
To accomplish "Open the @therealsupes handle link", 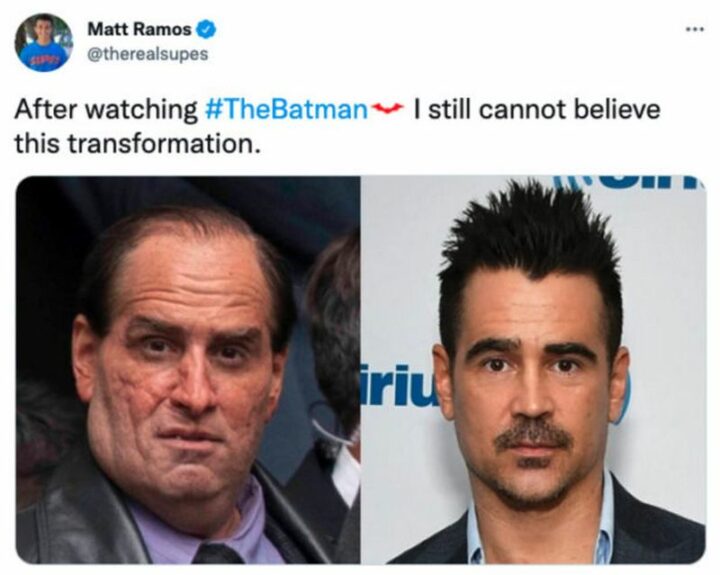I will [149, 54].
